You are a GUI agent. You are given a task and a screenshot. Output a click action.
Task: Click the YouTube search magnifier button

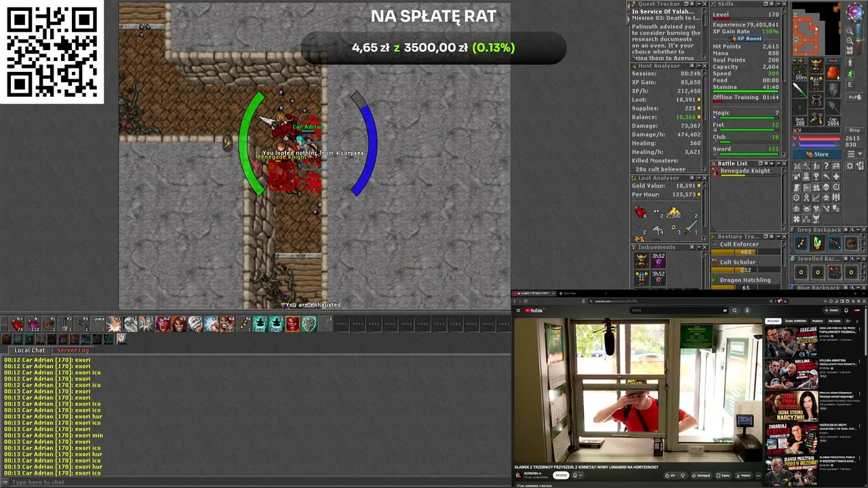(734, 310)
